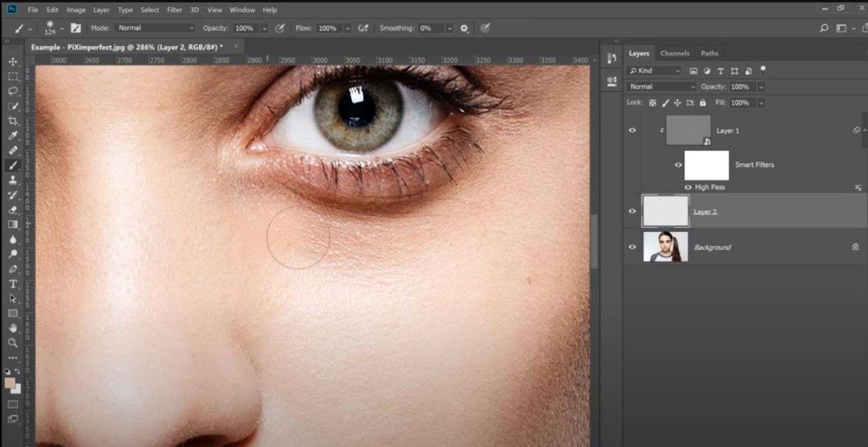Open the brush Mode dropdown
The image size is (868, 447).
(155, 27)
